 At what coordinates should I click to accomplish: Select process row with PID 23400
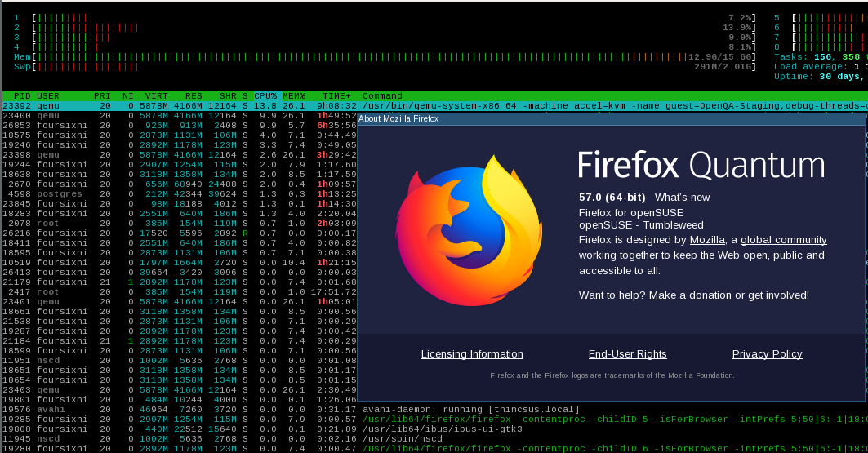(180, 116)
